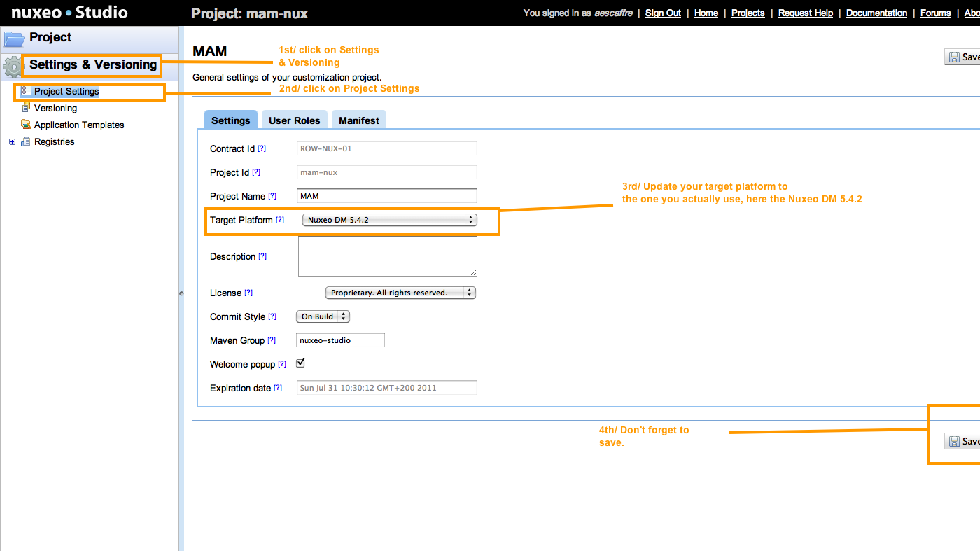980x551 pixels.
Task: Open help for Project Name
Action: (272, 196)
